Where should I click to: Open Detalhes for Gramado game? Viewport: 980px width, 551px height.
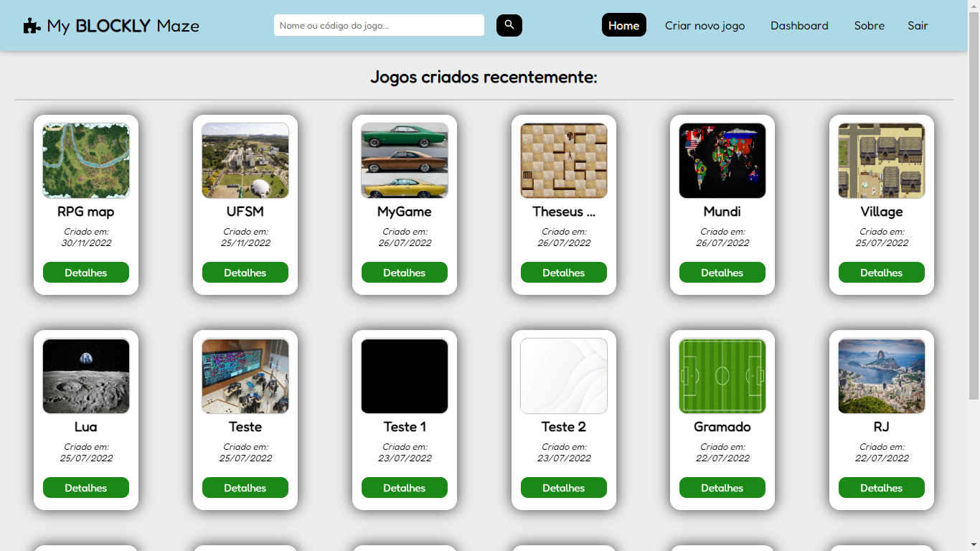[722, 488]
